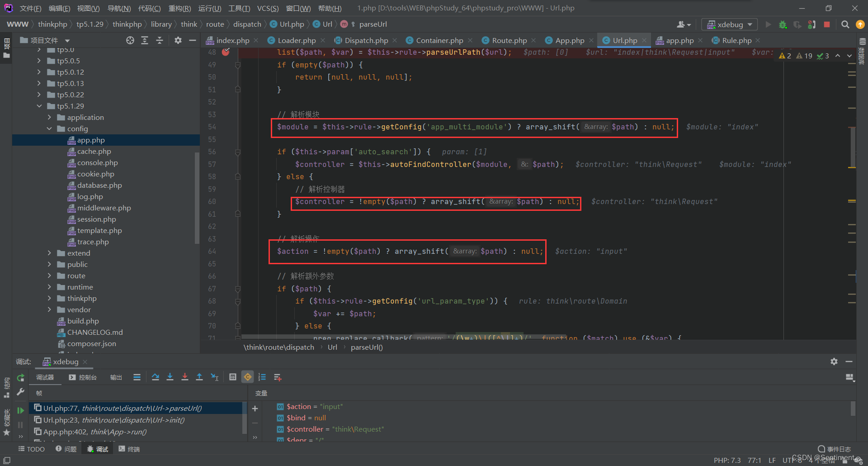The image size is (868, 466).
Task: Click Step Out icon in debugger
Action: pyautogui.click(x=199, y=377)
